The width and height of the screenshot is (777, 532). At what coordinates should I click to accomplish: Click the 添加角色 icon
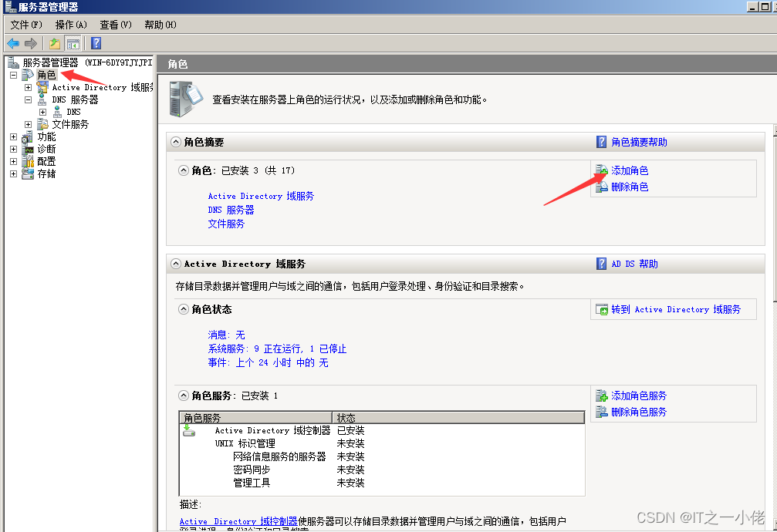click(602, 170)
